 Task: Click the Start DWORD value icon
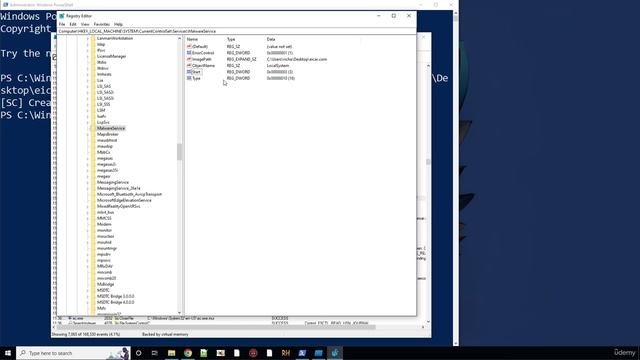[189, 72]
